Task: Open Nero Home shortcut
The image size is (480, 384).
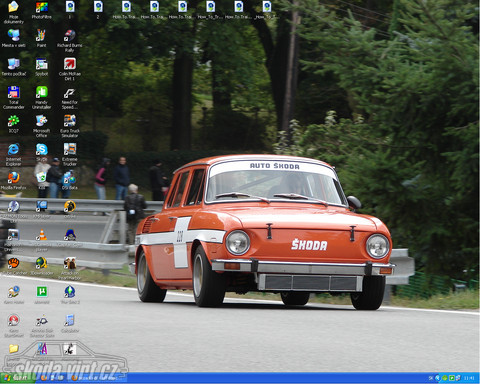Action: tap(13, 292)
